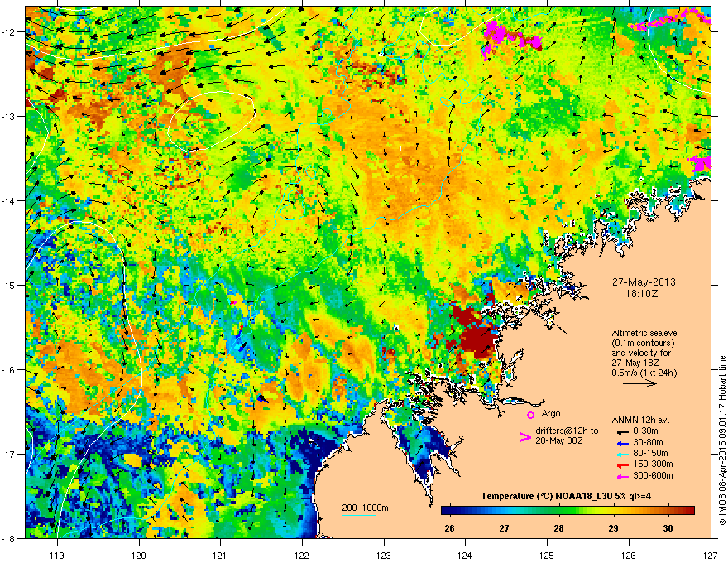Screen dimensions: 728x563
Task: Click the longitude axis label 119
Action: point(57,555)
